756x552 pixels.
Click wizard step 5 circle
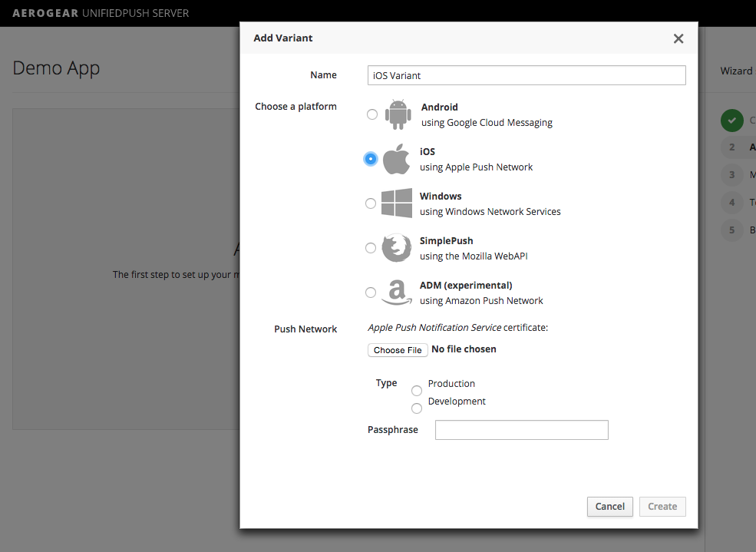731,230
